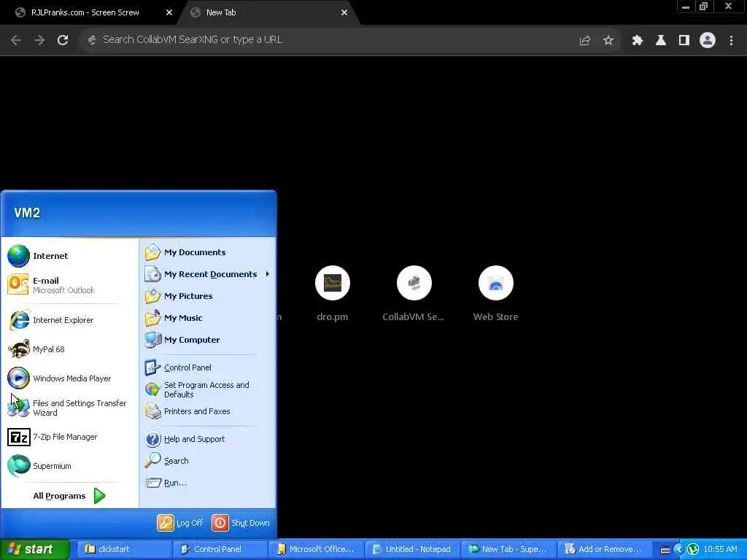The height and width of the screenshot is (560, 747).
Task: Open My Pictures folder
Action: click(207, 296)
